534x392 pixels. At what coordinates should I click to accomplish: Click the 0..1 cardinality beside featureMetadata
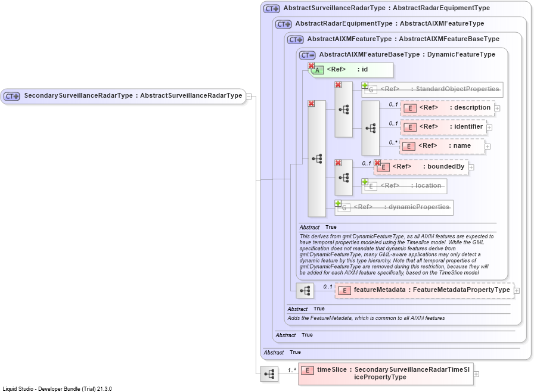point(328,287)
